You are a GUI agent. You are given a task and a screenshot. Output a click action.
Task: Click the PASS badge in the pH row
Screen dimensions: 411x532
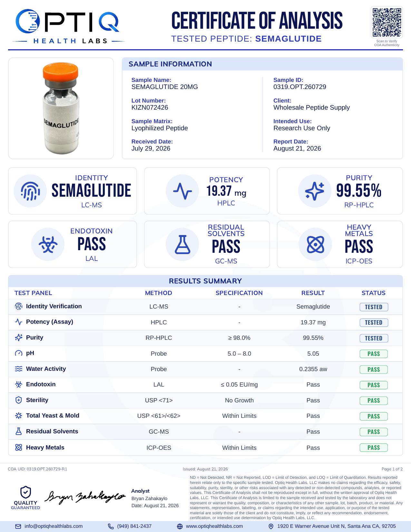click(x=374, y=354)
